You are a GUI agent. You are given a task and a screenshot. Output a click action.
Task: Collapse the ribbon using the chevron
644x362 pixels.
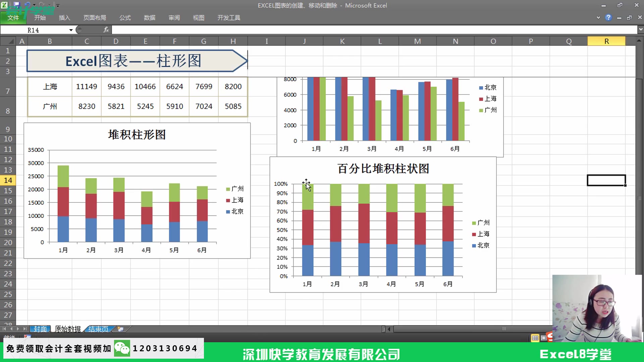[598, 17]
